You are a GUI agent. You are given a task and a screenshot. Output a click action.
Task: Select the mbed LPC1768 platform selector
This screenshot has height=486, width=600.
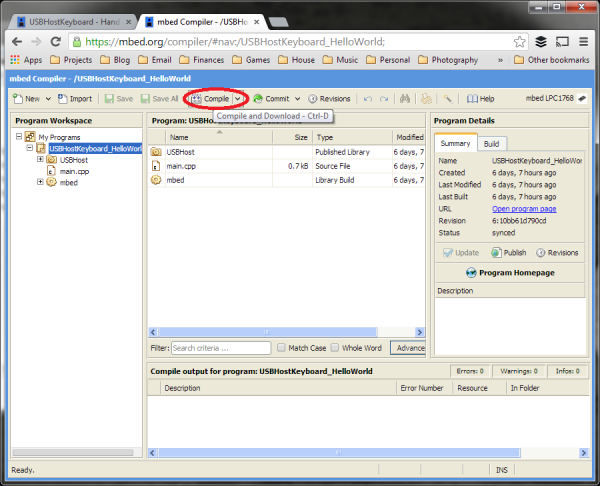pos(556,98)
